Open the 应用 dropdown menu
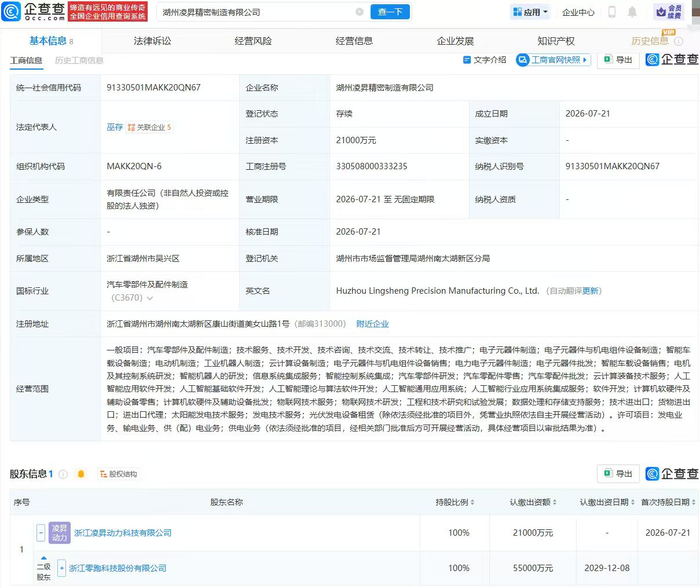The image size is (700, 588). pyautogui.click(x=530, y=12)
